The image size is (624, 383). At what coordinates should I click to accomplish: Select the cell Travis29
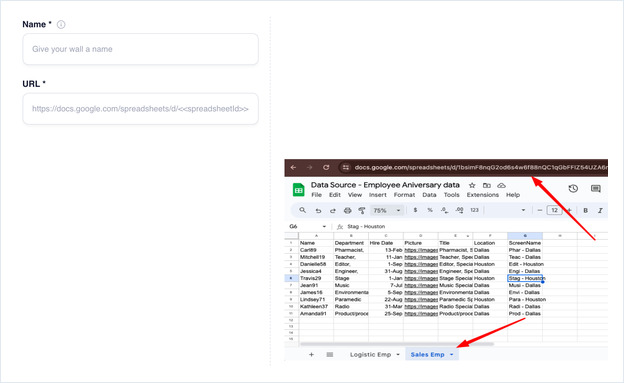click(316, 278)
